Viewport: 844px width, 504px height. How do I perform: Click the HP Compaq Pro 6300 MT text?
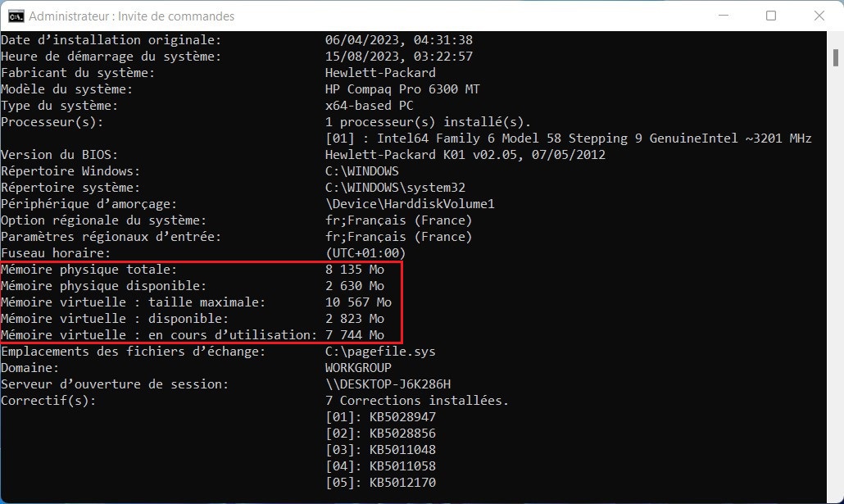tap(402, 89)
